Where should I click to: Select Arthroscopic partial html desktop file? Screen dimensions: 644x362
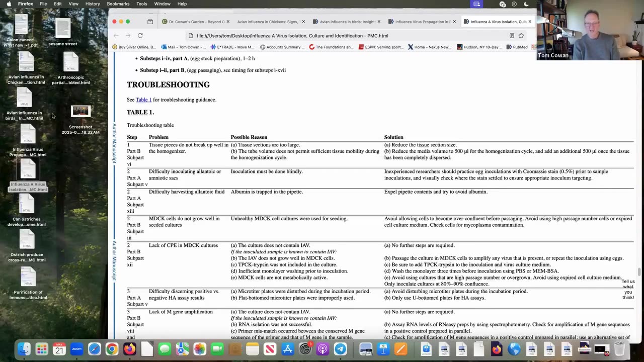tap(70, 69)
